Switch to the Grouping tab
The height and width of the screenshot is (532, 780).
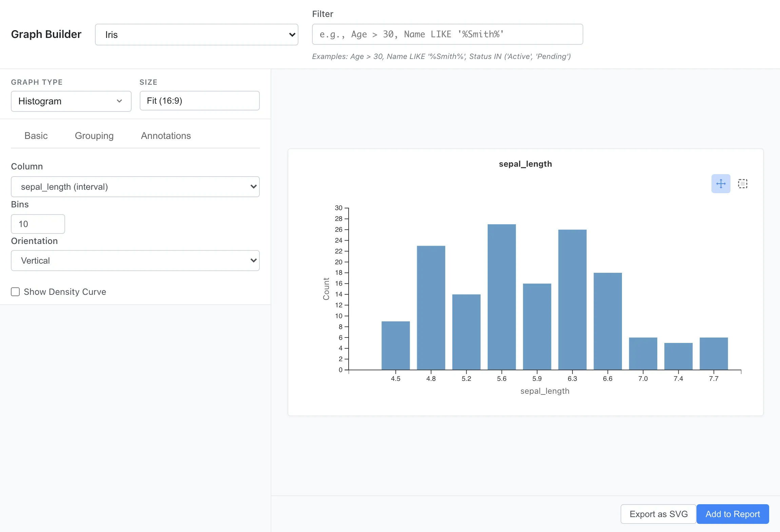(94, 136)
